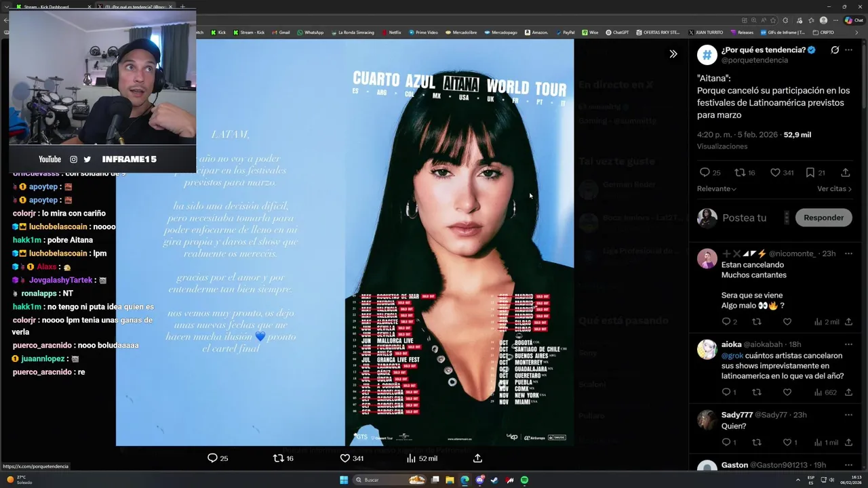Open the more options dots on the main post
The height and width of the screenshot is (488, 868).
pos(848,50)
